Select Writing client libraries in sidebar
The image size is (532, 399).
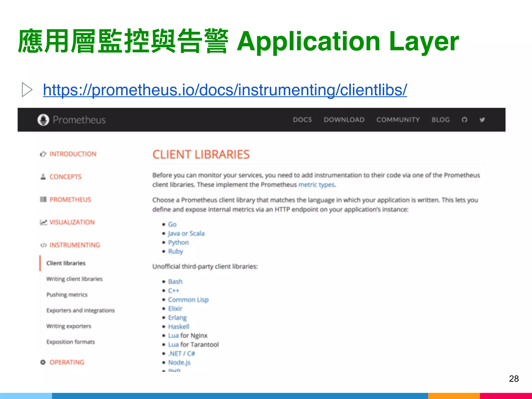pos(74,279)
